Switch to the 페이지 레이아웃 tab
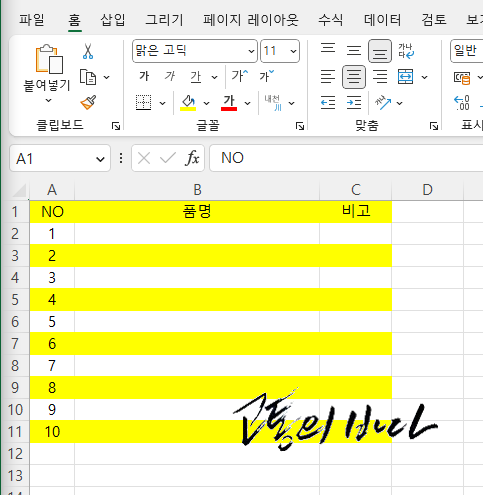The image size is (483, 495). pyautogui.click(x=251, y=20)
